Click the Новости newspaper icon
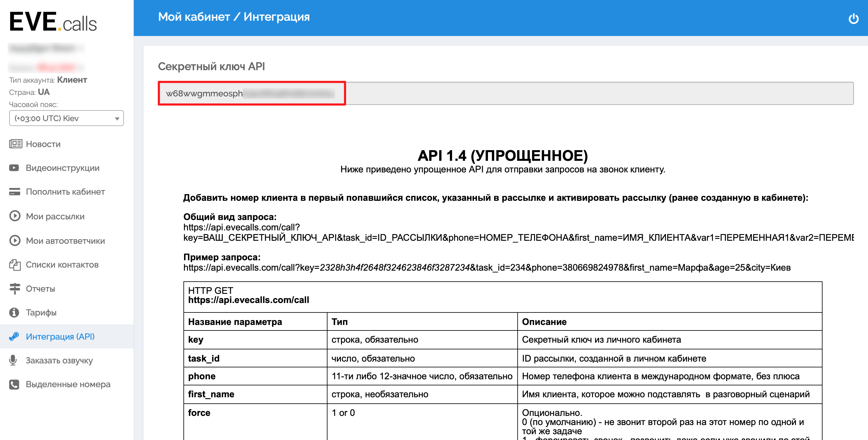 [15, 144]
